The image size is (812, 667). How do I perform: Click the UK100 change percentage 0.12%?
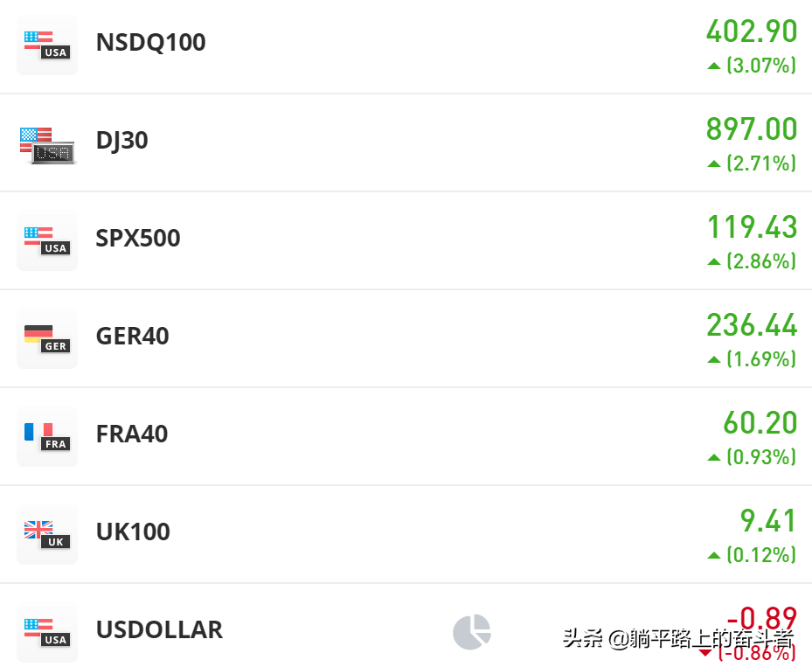click(x=760, y=555)
